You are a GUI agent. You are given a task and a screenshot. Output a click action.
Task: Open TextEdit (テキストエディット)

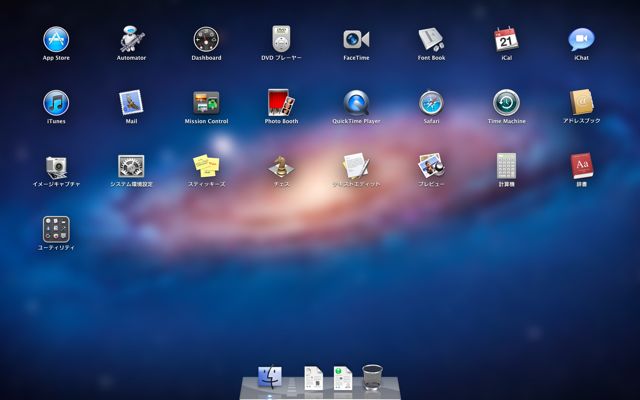(356, 166)
